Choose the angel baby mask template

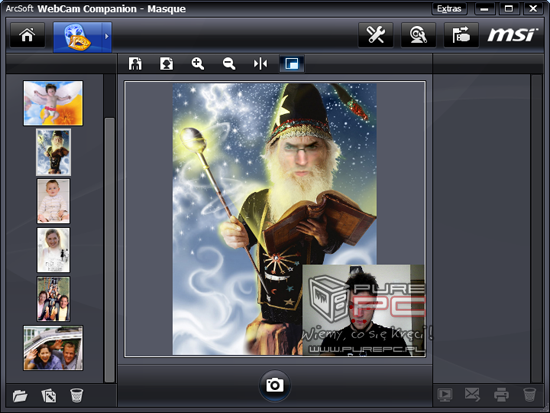click(x=53, y=103)
